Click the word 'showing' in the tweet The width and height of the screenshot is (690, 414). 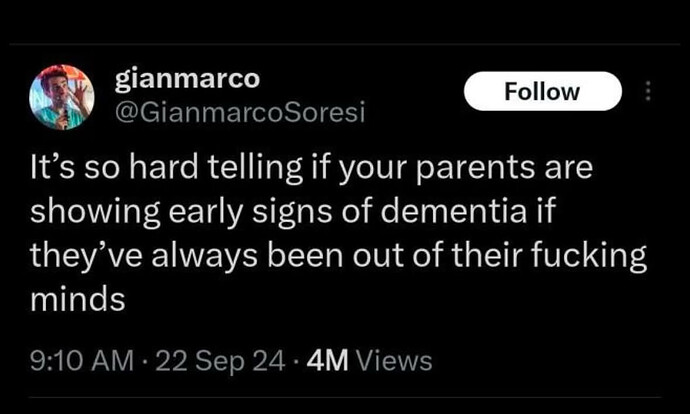pyautogui.click(x=95, y=212)
